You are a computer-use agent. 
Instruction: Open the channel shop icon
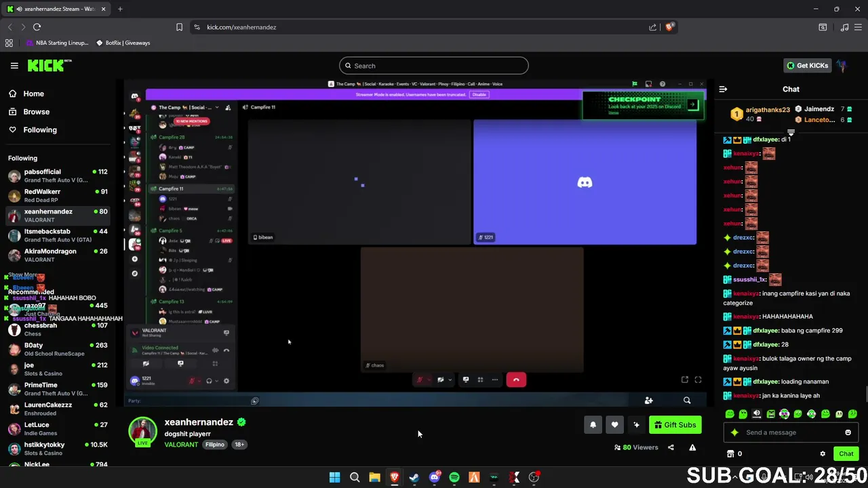[730, 454]
